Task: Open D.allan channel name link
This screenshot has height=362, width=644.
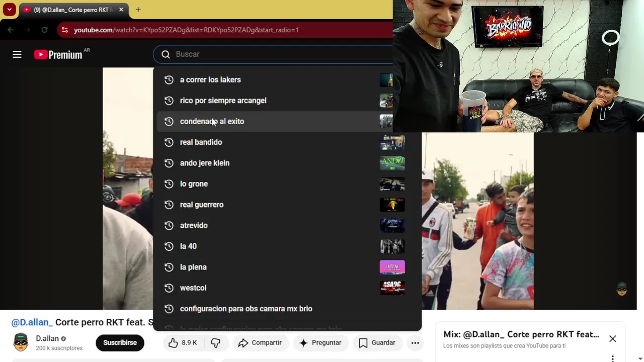Action: tap(47, 338)
